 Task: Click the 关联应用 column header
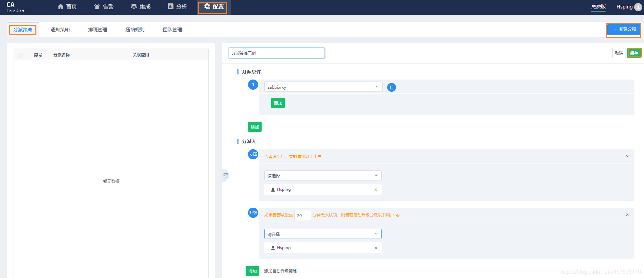point(141,55)
